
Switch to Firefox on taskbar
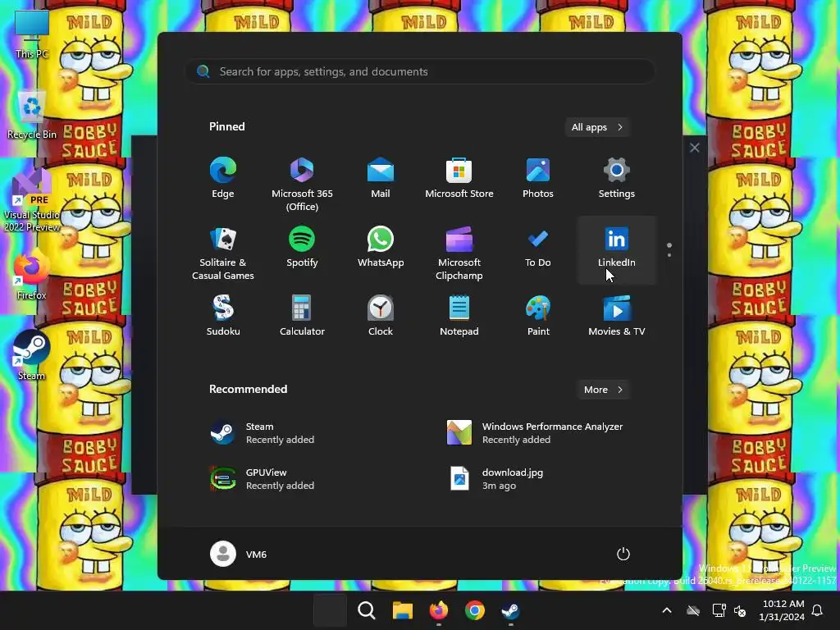pos(439,610)
